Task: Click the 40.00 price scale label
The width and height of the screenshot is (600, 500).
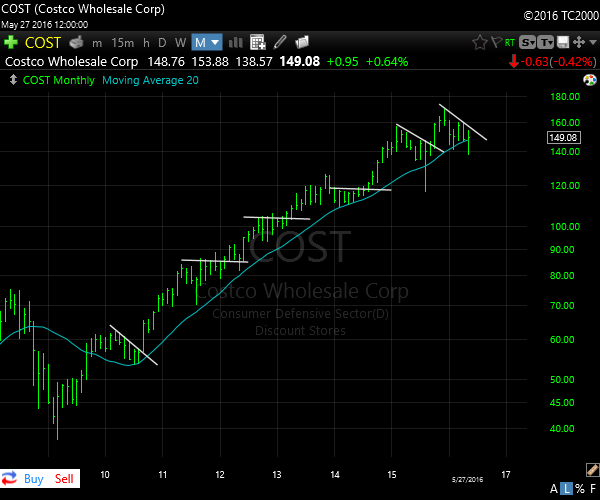Action: [562, 428]
